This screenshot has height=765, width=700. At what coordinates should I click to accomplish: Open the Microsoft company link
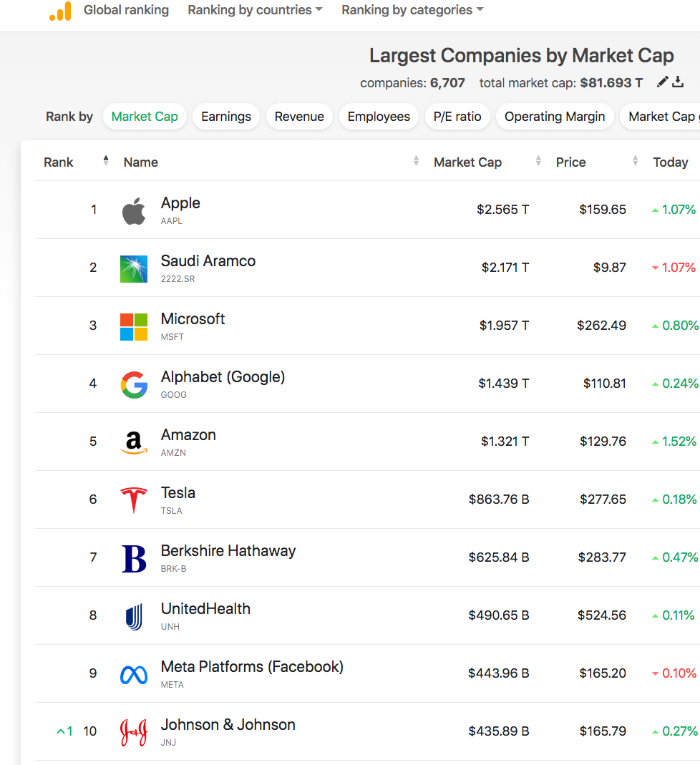pyautogui.click(x=193, y=319)
